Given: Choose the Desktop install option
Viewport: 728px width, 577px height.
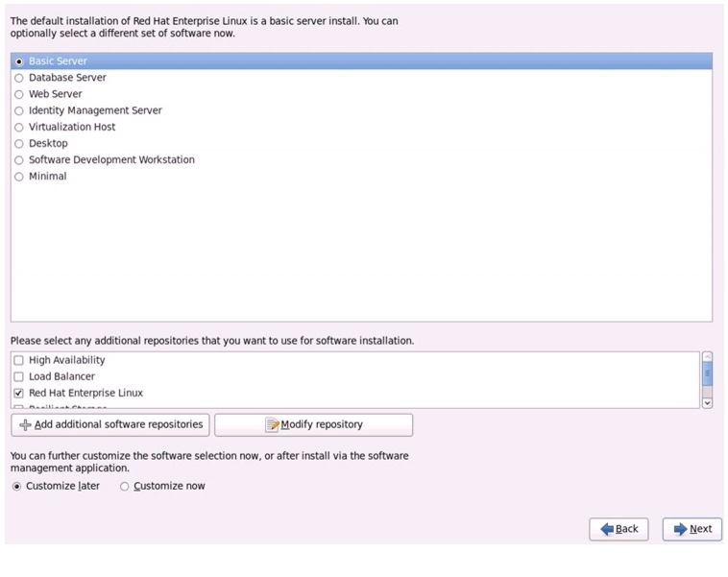Looking at the screenshot, I should point(19,143).
